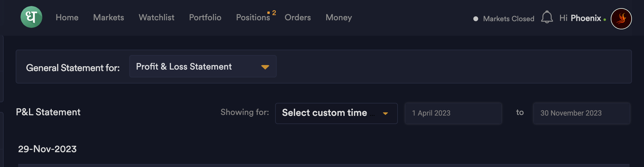Open the notifications bell icon

(547, 17)
